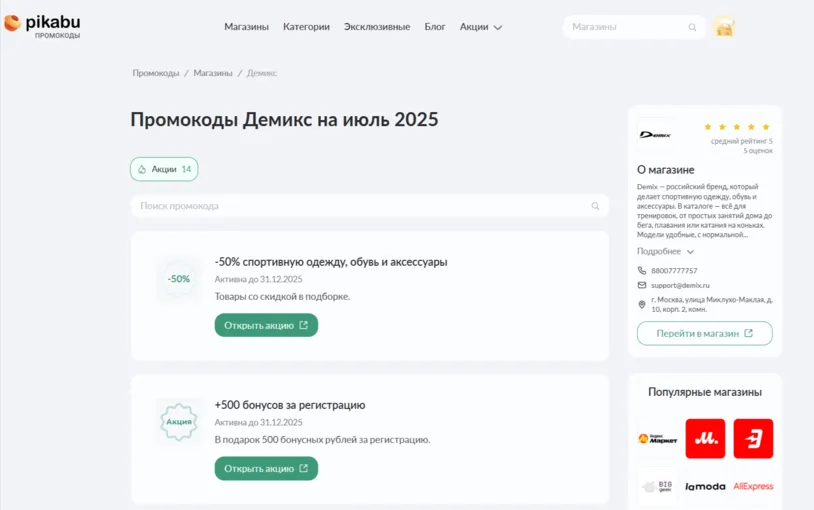The image size is (814, 510).
Task: Open the Блог menu item
Action: coord(435,27)
